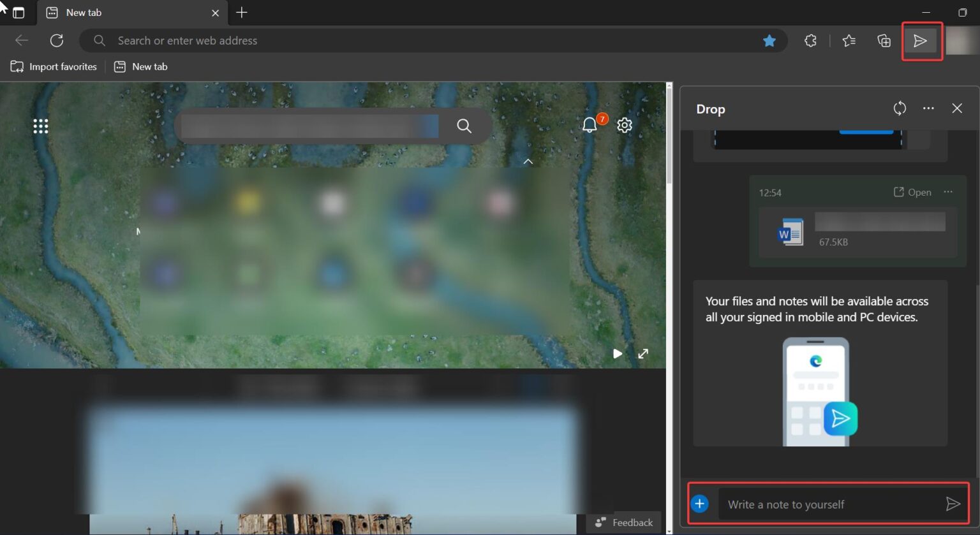Open the Drop panel more options menu
Viewport: 980px width, 535px height.
(928, 108)
